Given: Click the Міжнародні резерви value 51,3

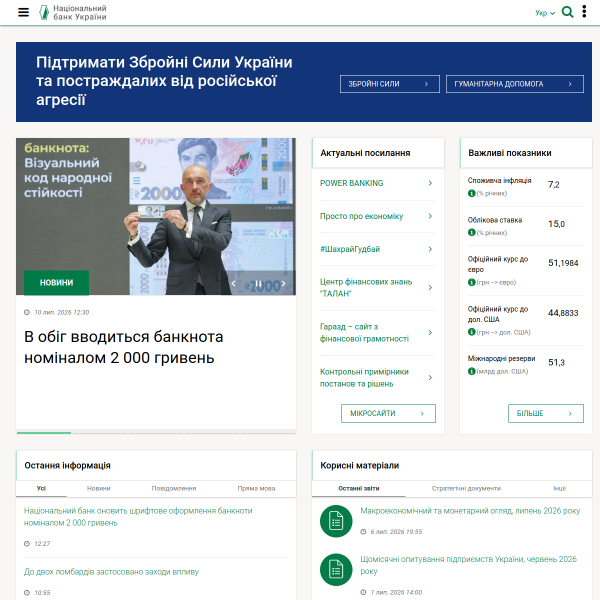Looking at the screenshot, I should (x=556, y=362).
